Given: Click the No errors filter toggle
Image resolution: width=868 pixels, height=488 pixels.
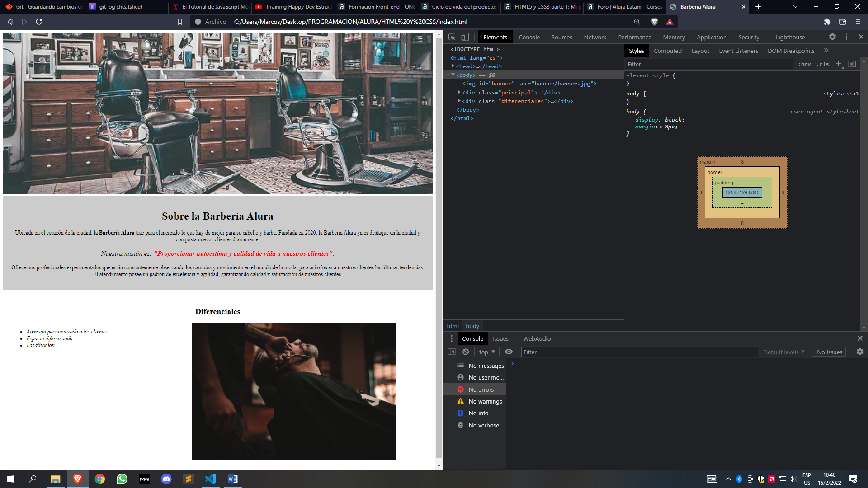Looking at the screenshot, I should coord(481,389).
